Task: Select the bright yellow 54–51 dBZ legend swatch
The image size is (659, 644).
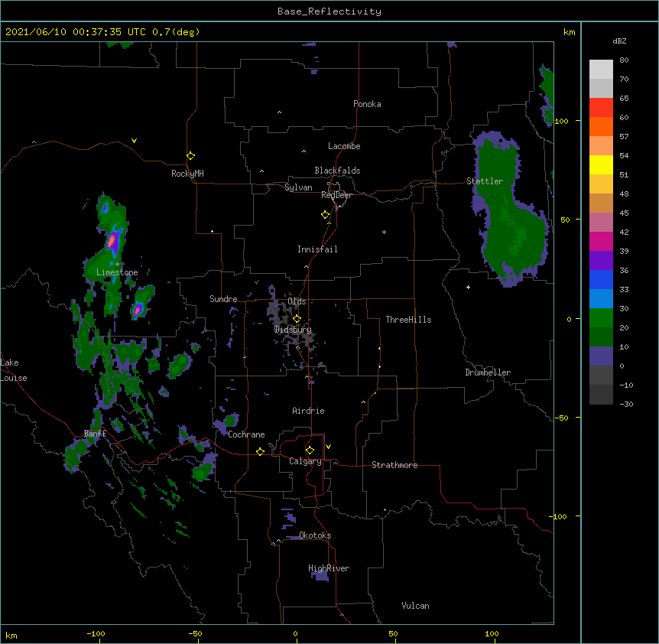Action: point(601,164)
